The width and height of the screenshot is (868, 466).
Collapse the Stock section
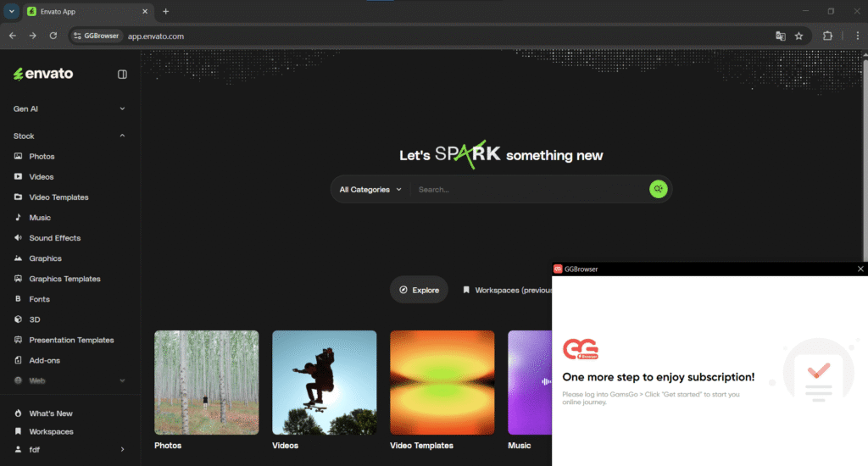(70, 136)
